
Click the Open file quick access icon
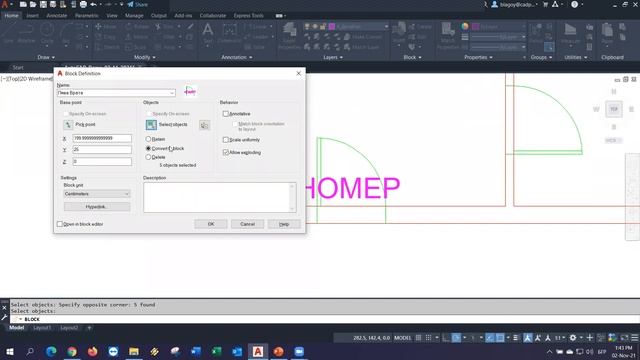click(33, 4)
